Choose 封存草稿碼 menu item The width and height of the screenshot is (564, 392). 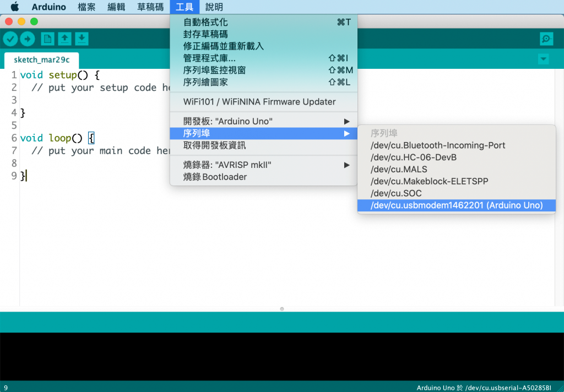coord(264,34)
